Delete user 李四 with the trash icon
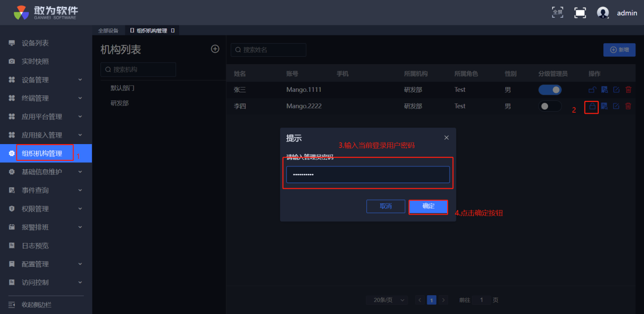Screen dimensions: 644x314 tap(628, 106)
